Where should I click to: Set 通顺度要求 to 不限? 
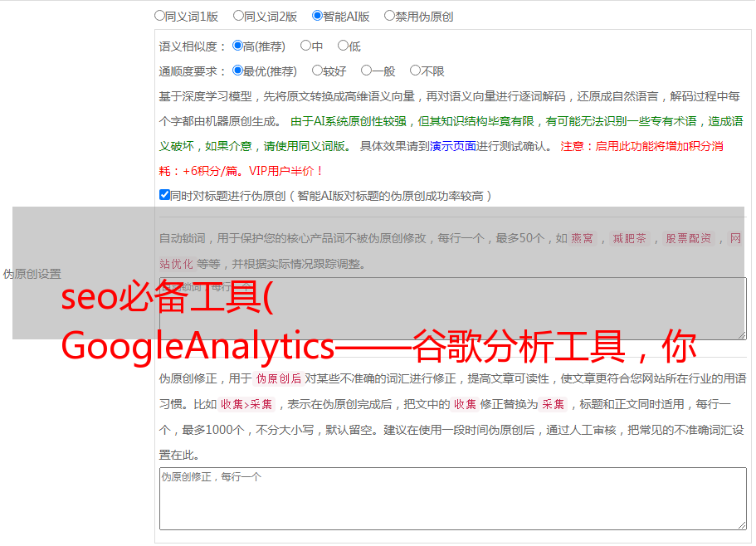point(415,71)
